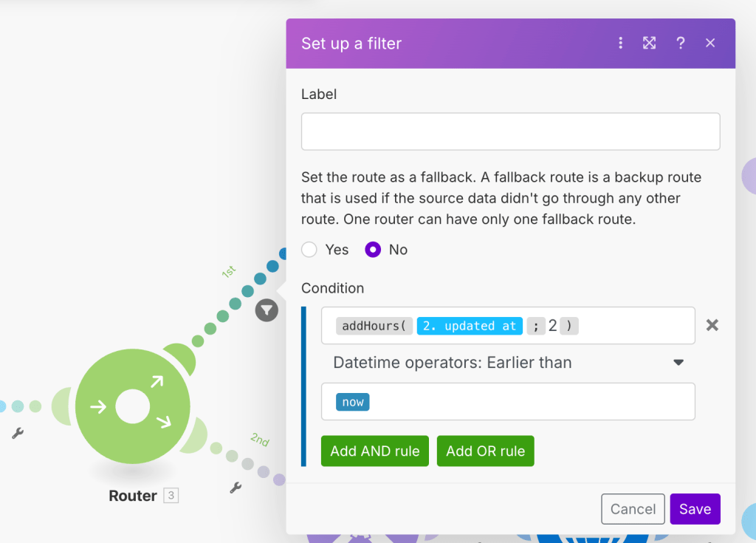This screenshot has width=756, height=543.
Task: Click Add OR rule
Action: 485,451
